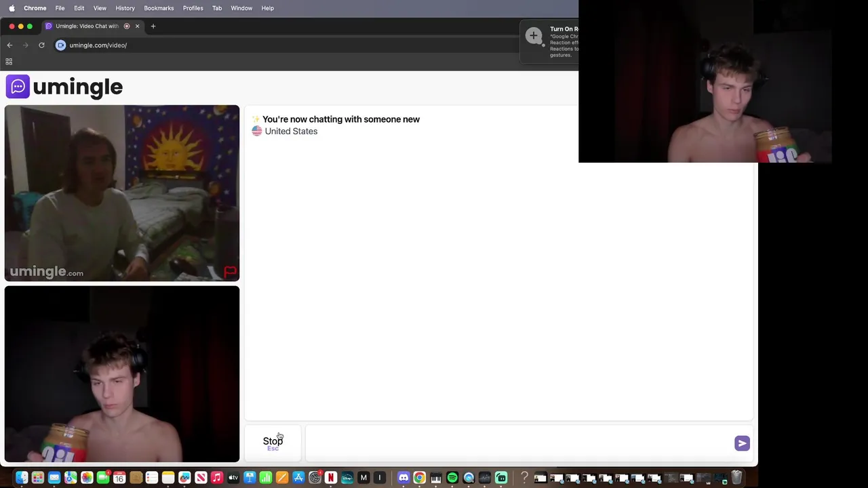Open FaceTime from the Dock
Viewport: 868px width, 488px height.
(103, 478)
